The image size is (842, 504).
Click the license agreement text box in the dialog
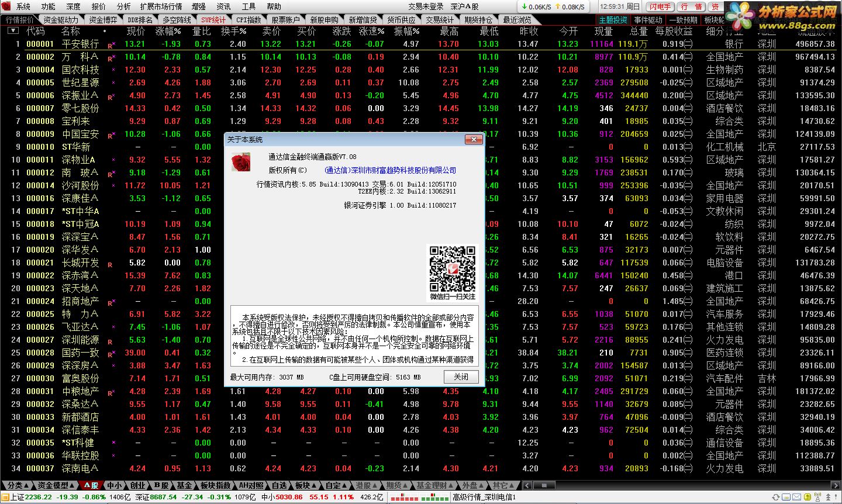click(354, 336)
